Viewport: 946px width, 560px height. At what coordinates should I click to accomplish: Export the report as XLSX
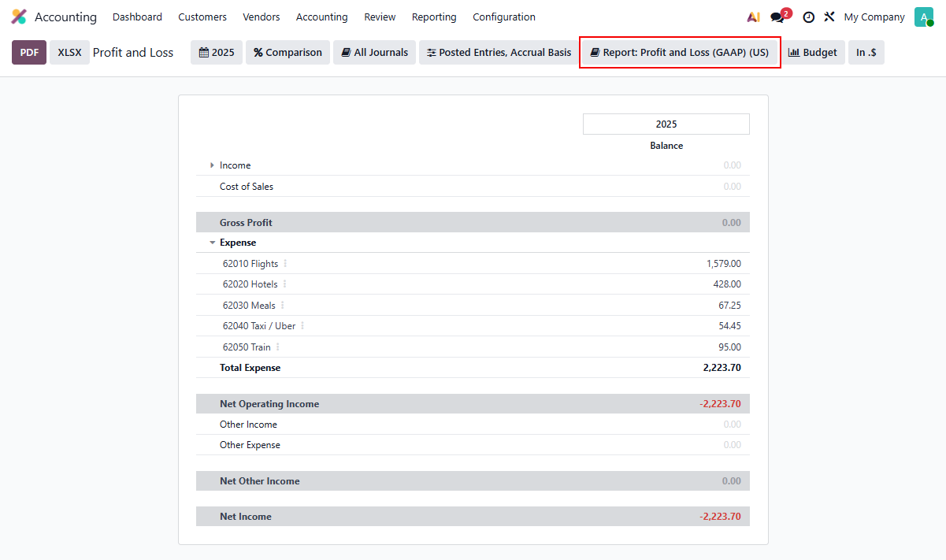69,53
